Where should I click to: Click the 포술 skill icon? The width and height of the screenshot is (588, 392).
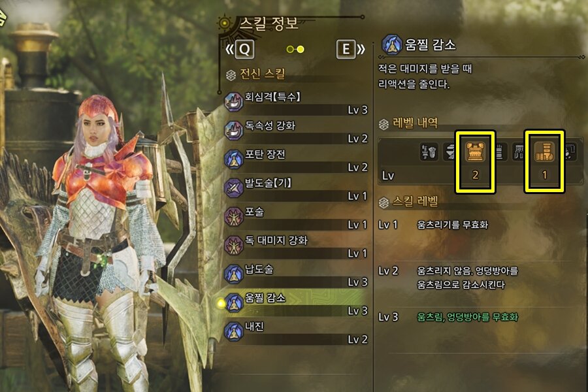[x=234, y=216]
